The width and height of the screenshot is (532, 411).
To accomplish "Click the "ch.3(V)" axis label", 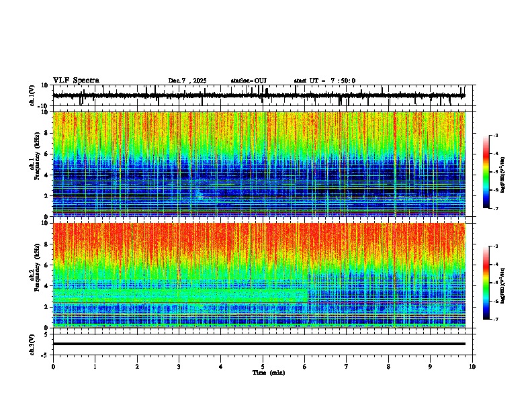I will pos(32,345).
